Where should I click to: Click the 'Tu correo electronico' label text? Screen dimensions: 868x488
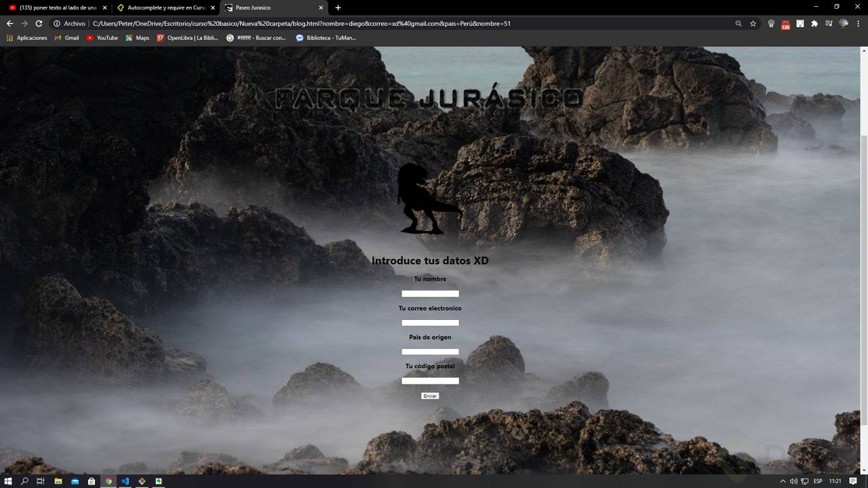click(430, 308)
